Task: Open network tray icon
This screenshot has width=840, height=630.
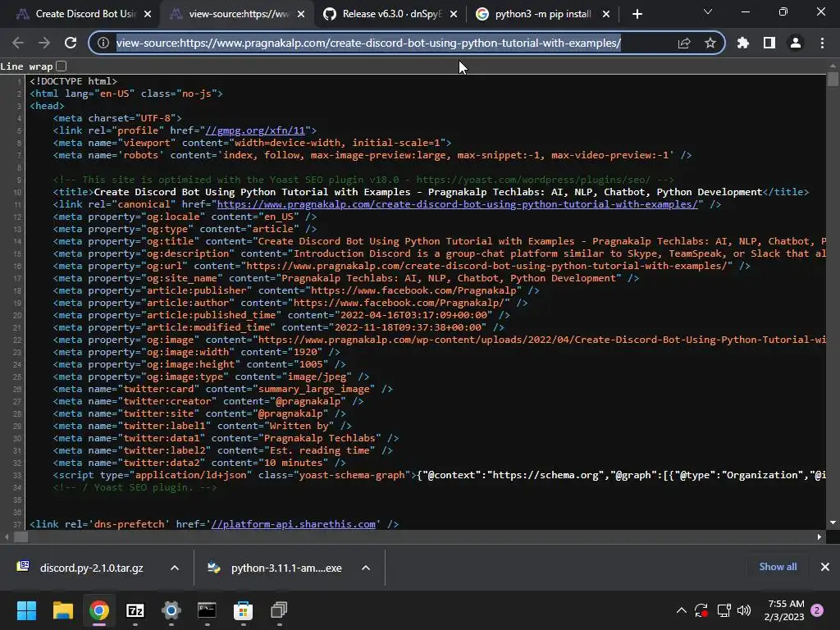Action: [724, 610]
